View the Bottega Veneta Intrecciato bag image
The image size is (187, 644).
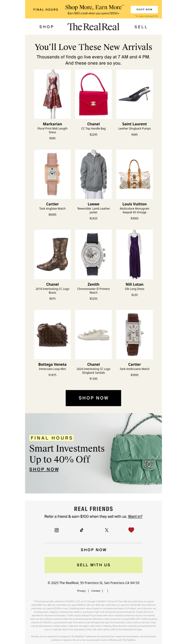[x=52, y=334]
